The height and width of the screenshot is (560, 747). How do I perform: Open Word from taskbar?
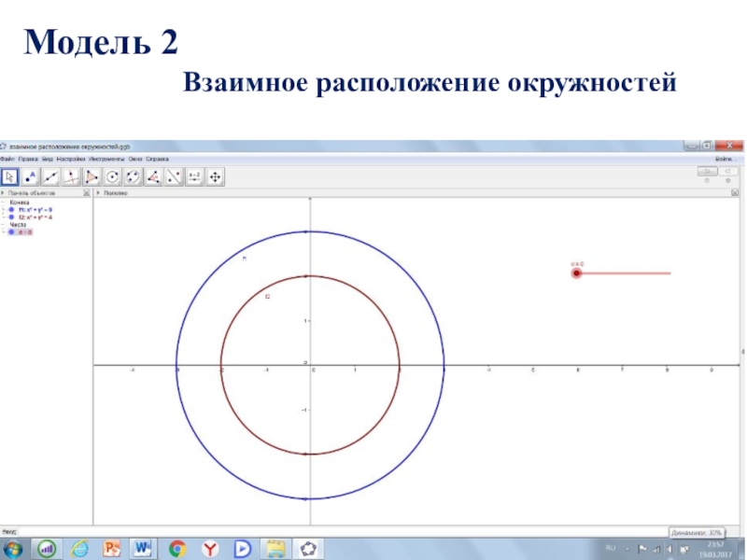click(x=143, y=549)
